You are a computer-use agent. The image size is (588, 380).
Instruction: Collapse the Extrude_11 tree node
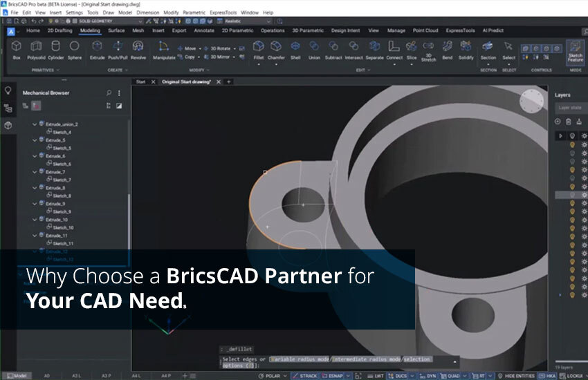pos(35,236)
